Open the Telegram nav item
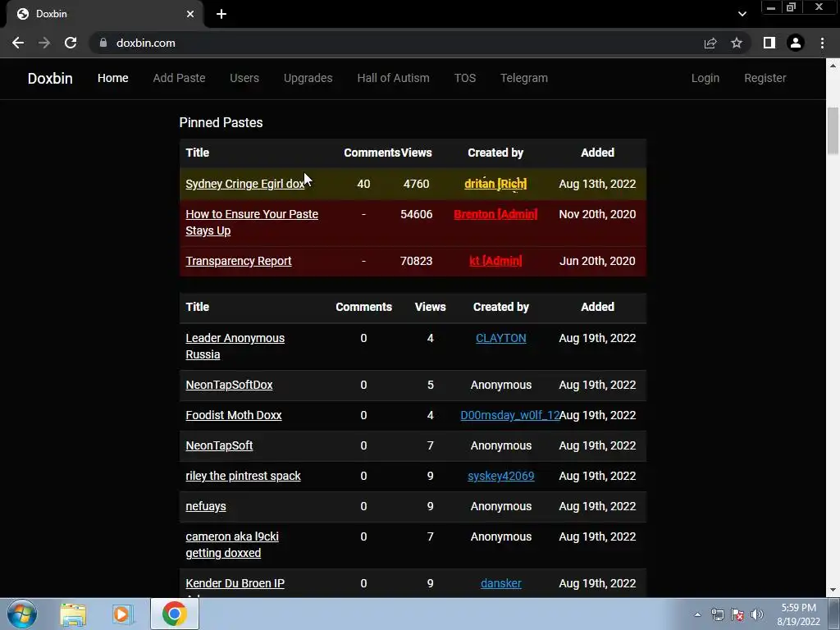This screenshot has height=630, width=840. pos(524,78)
